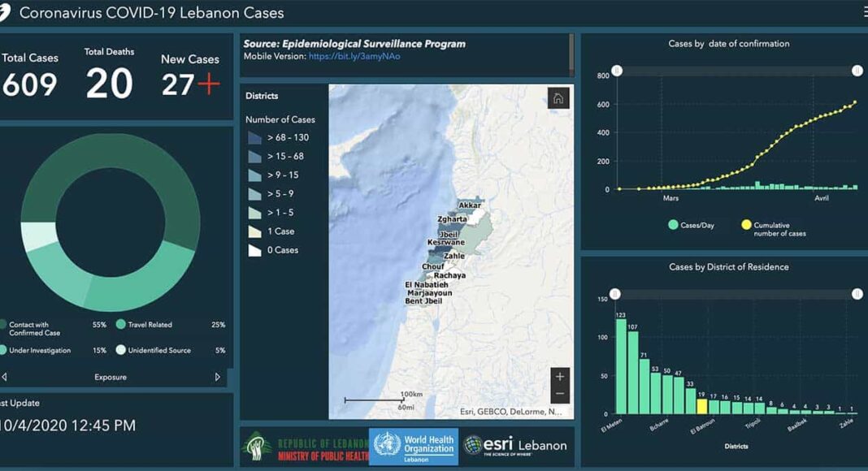The height and width of the screenshot is (471, 868).
Task: Open the bit.ly mobile version link
Action: point(354,57)
